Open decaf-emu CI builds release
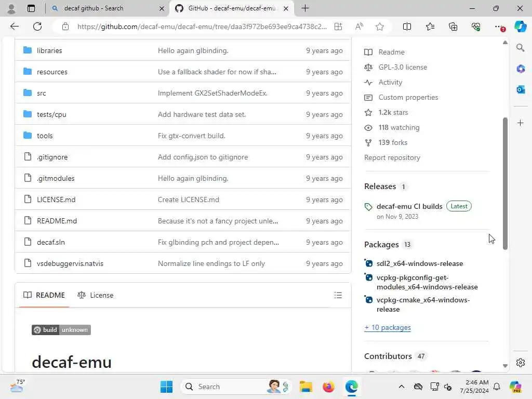532x399 pixels. point(409,206)
